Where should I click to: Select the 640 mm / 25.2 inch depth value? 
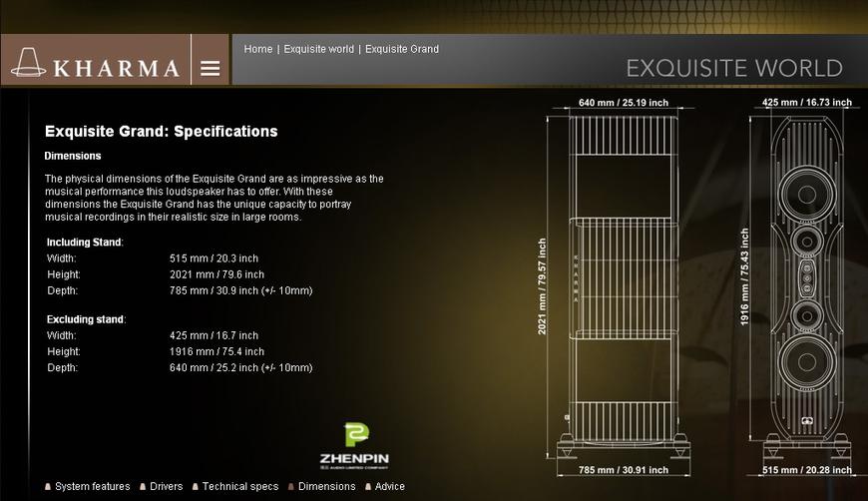click(x=240, y=367)
